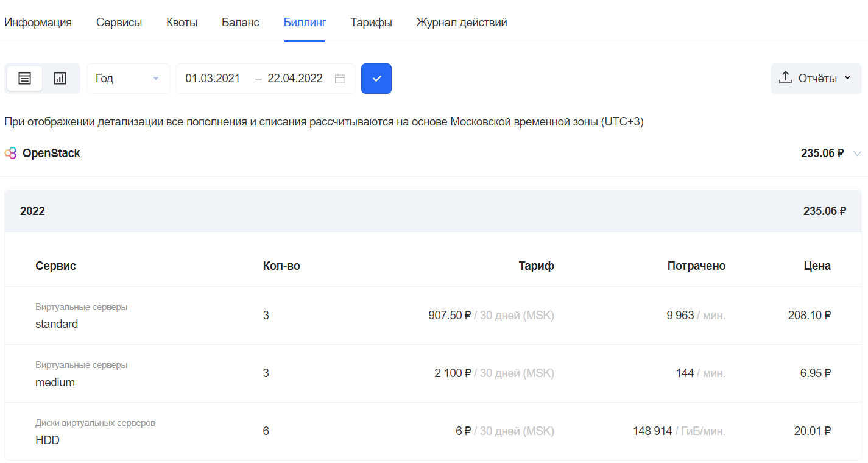Screen dimensions: 868x463
Task: Click the Тариф column header
Action: pyautogui.click(x=536, y=266)
